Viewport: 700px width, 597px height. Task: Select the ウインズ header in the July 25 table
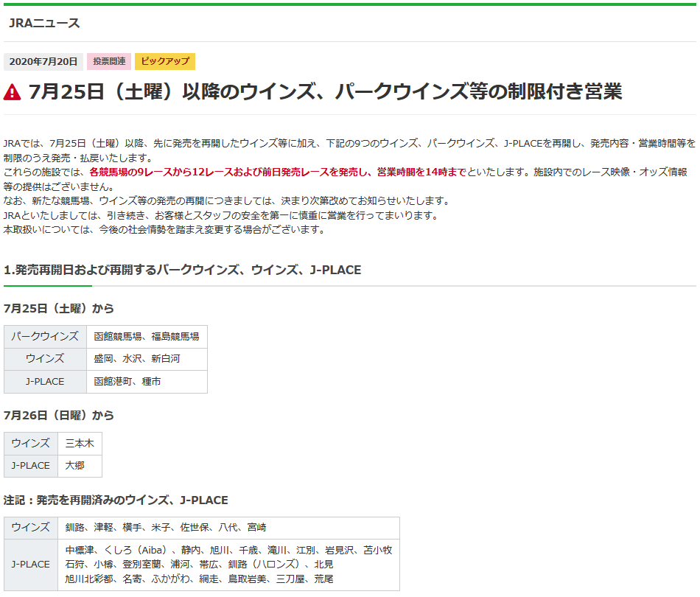click(x=44, y=359)
